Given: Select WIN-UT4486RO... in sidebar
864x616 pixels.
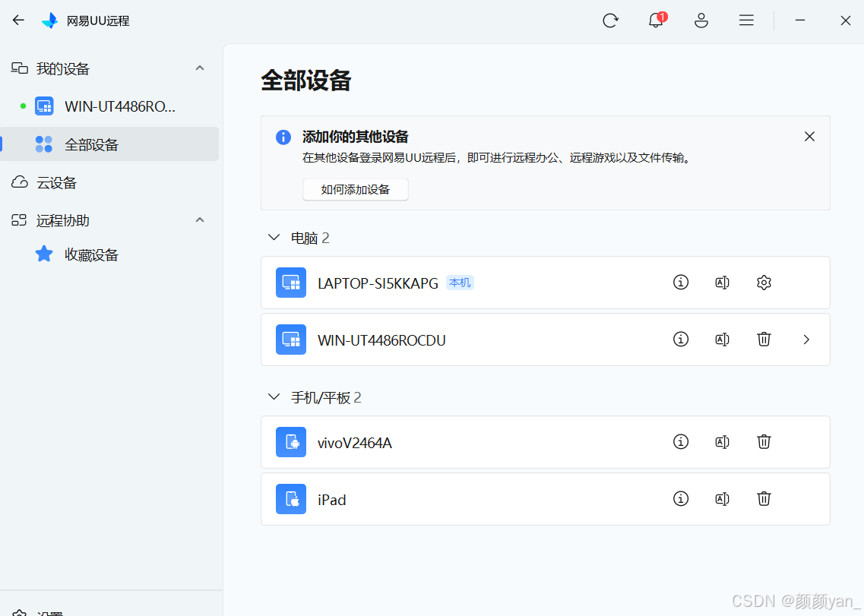Looking at the screenshot, I should coord(109,106).
